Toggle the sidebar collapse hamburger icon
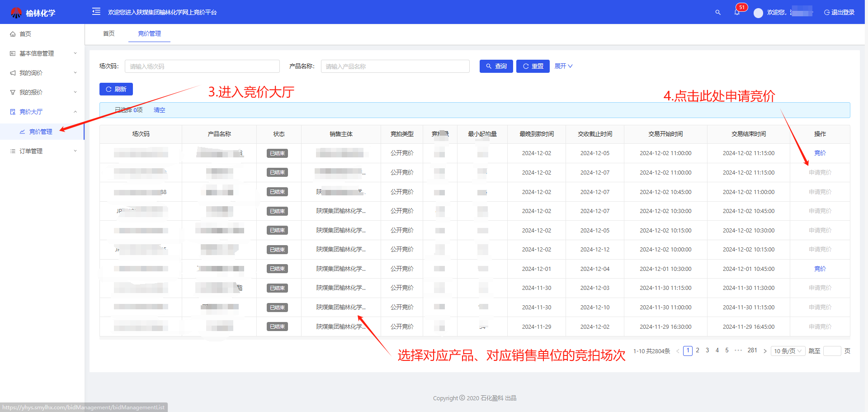Screen dimensions: 868x412 pos(96,12)
